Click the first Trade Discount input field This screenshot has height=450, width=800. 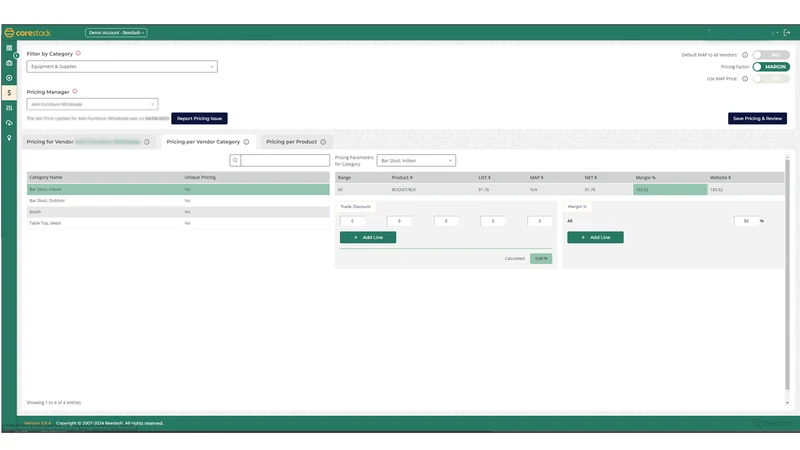353,221
